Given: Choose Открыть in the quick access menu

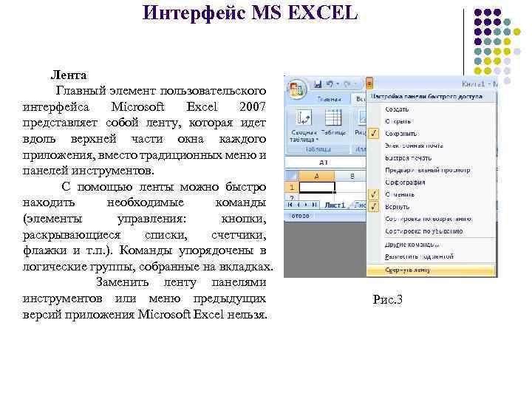Looking at the screenshot, I should coord(398,121).
